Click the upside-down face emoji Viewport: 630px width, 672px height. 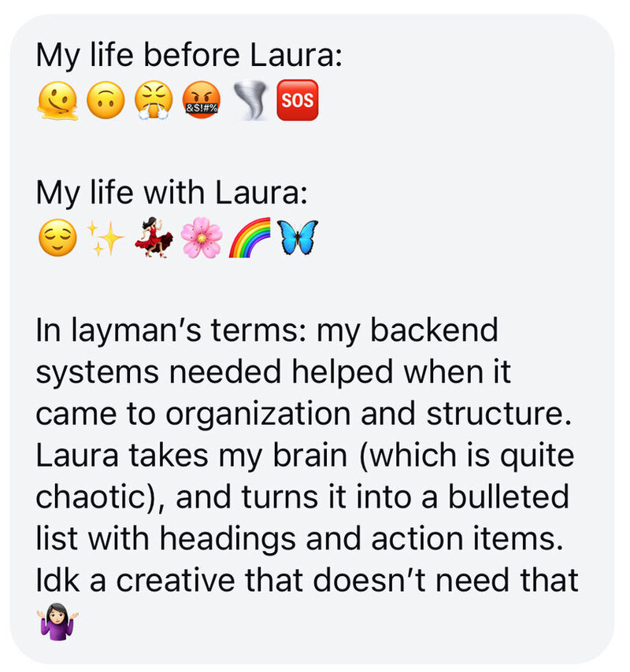tap(106, 100)
